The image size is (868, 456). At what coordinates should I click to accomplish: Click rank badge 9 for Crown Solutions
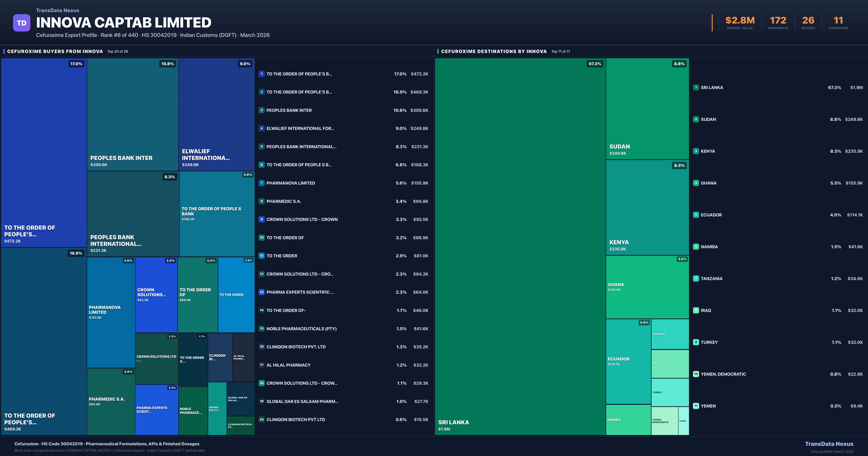pos(261,219)
